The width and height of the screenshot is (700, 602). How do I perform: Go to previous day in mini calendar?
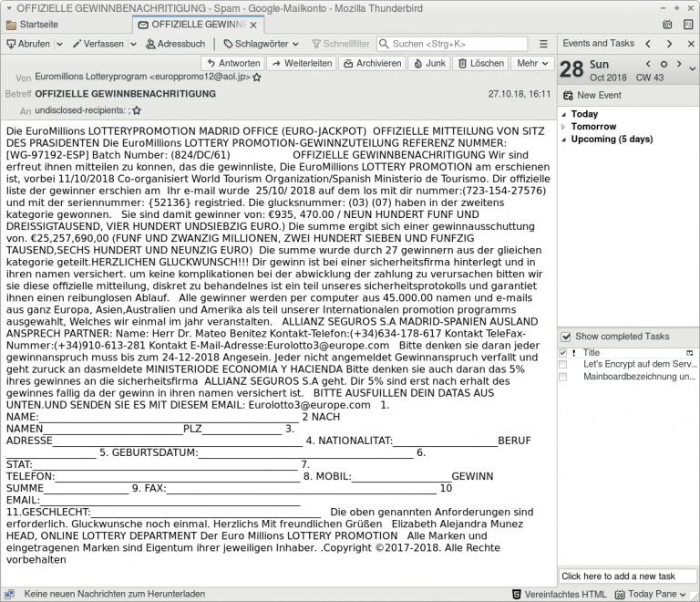coord(648,64)
